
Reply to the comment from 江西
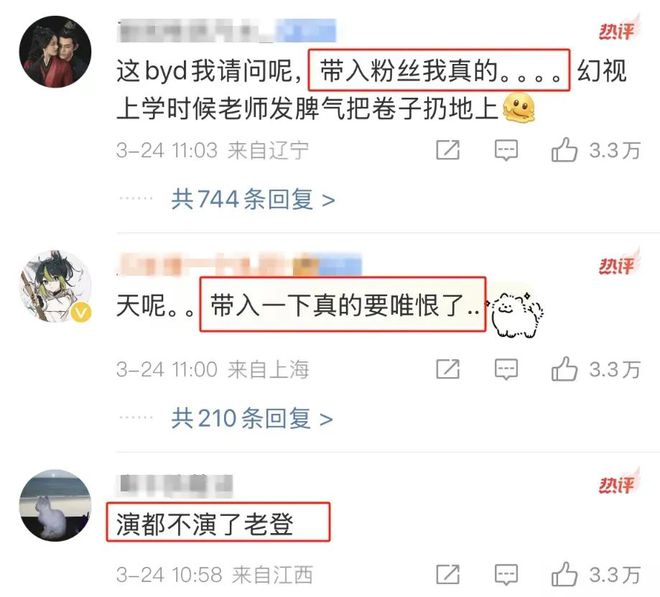(506, 575)
